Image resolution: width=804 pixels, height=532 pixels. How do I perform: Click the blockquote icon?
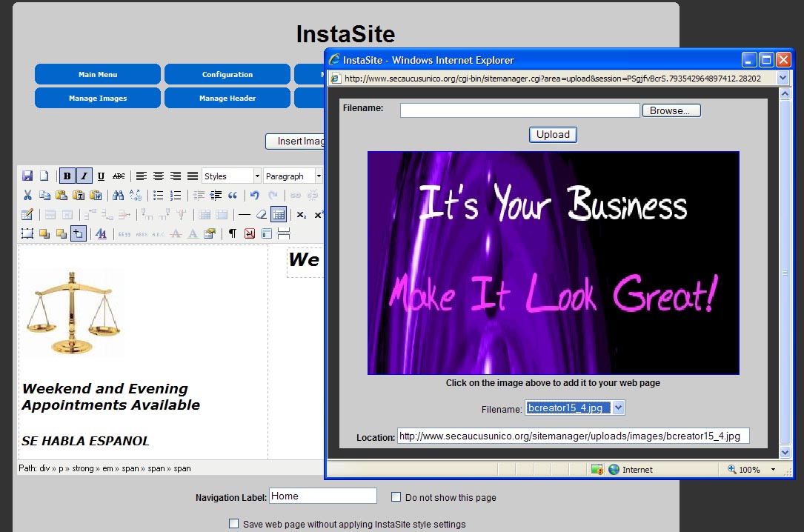(233, 196)
